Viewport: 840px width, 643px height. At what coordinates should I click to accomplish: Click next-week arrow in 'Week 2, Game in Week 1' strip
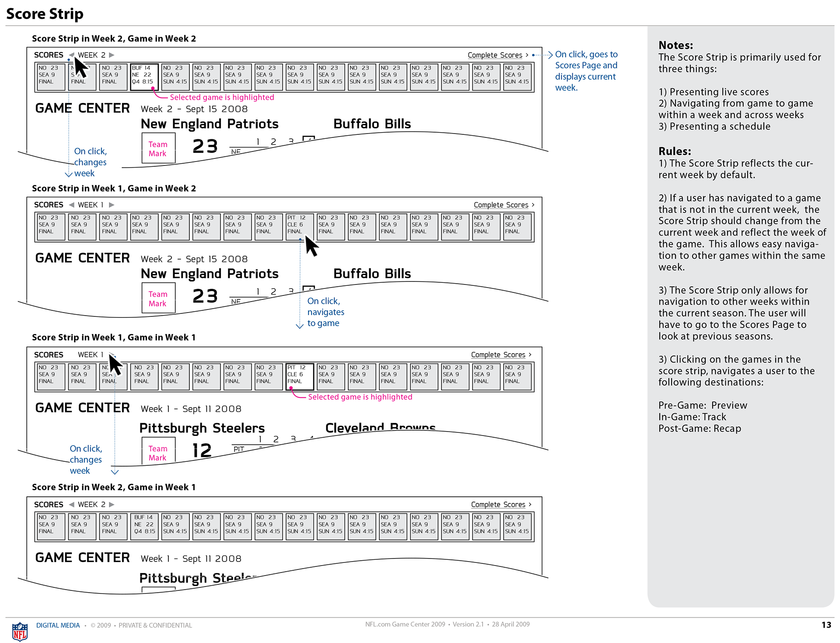[x=112, y=505]
